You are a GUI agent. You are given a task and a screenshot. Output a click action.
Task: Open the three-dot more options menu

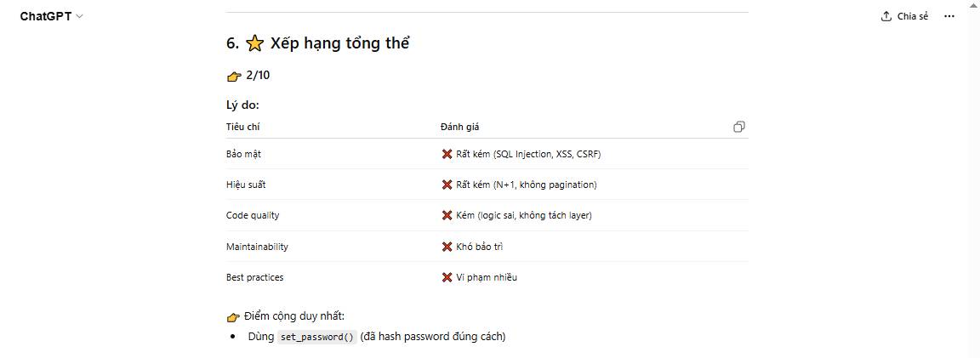click(x=949, y=16)
